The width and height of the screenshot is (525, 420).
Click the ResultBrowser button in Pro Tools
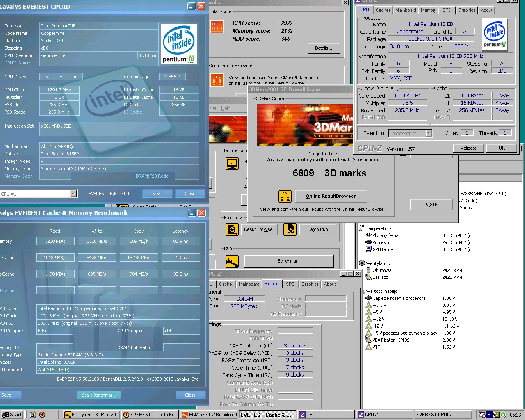click(x=259, y=230)
